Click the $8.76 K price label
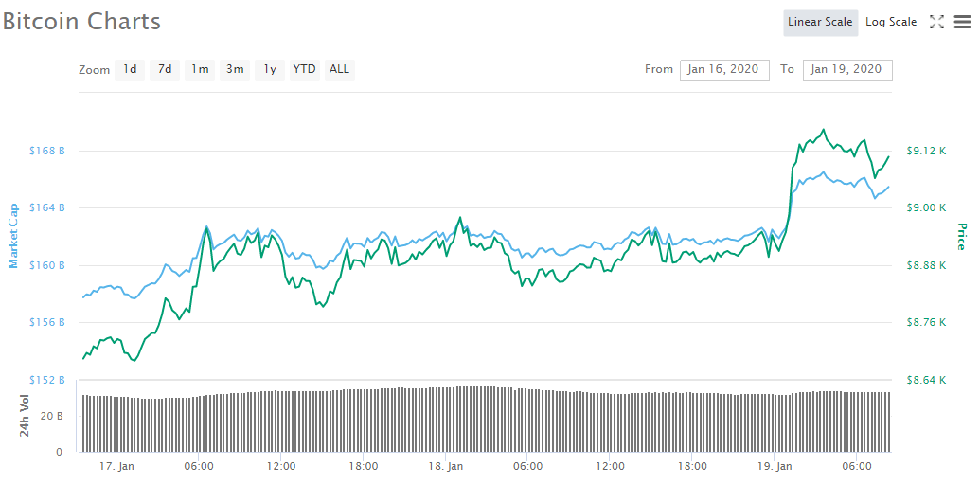The width and height of the screenshot is (980, 485). tap(926, 322)
